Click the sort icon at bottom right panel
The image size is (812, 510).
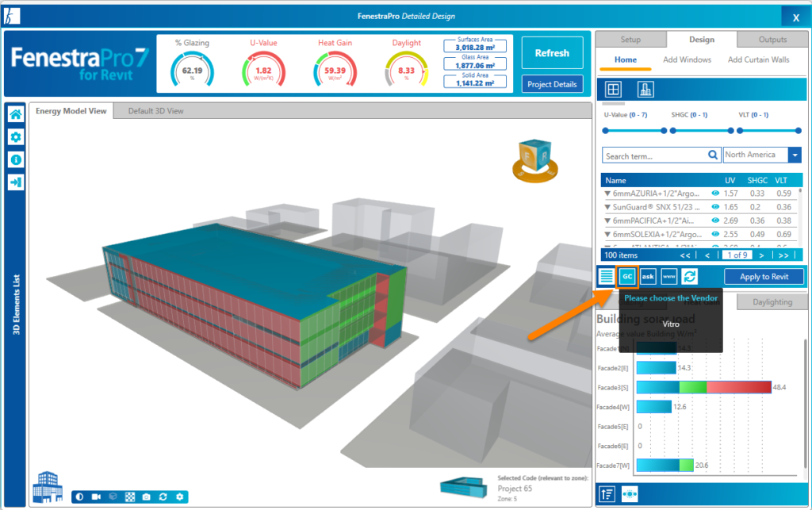tap(607, 494)
